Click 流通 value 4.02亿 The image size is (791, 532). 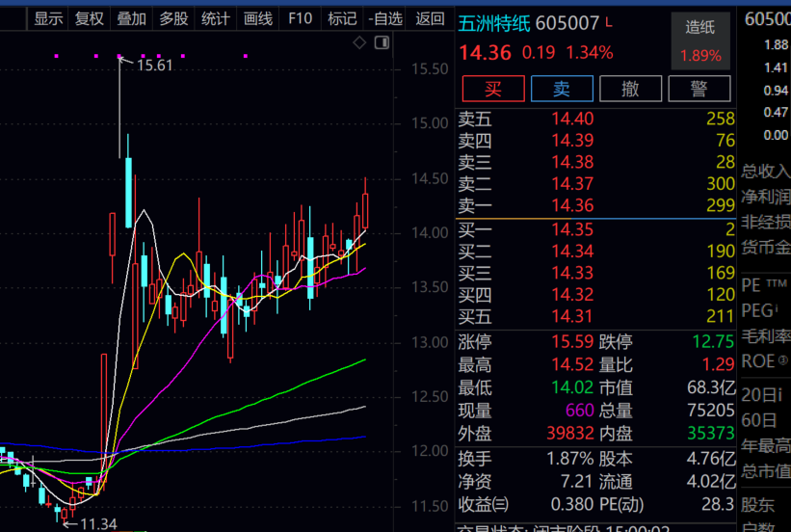711,482
